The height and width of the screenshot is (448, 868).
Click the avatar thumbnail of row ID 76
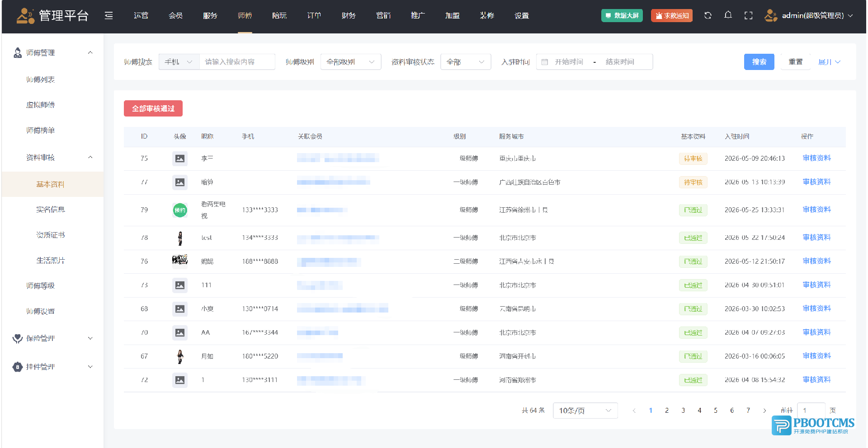coord(180,261)
